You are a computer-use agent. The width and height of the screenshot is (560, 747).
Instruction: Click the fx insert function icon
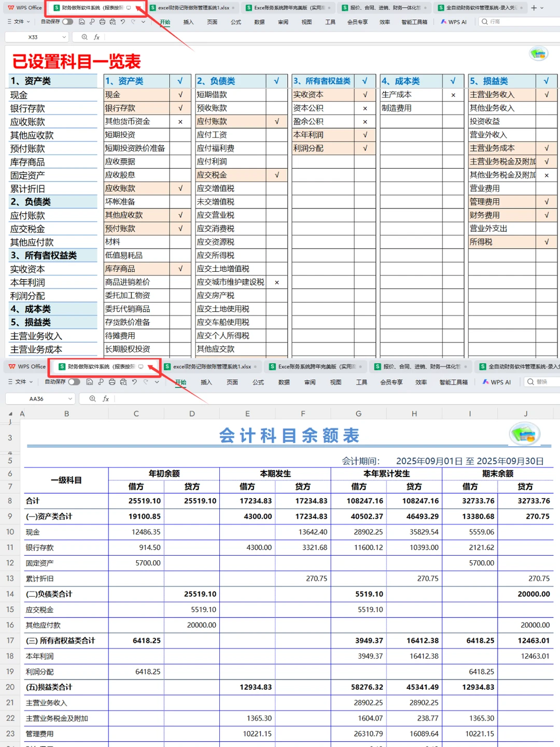coord(97,37)
